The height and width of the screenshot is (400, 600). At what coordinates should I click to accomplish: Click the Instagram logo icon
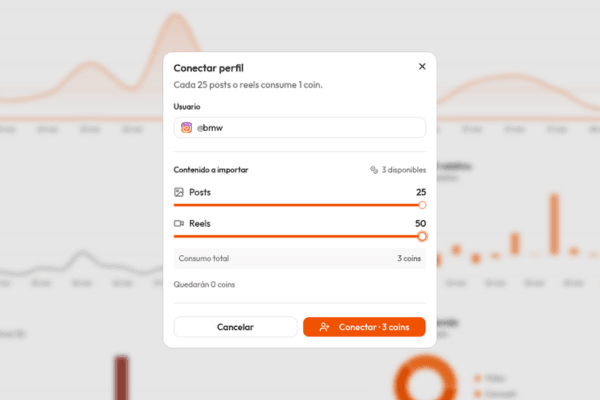[x=186, y=128]
